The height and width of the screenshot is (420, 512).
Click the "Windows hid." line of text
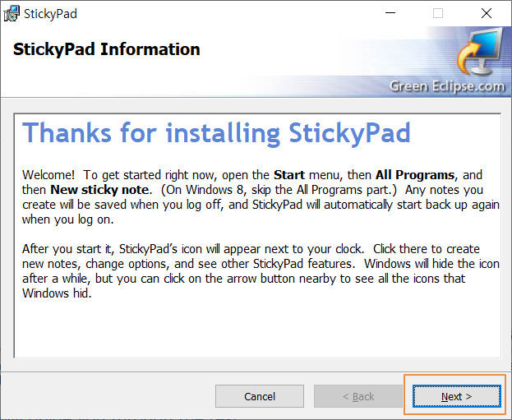pos(57,293)
